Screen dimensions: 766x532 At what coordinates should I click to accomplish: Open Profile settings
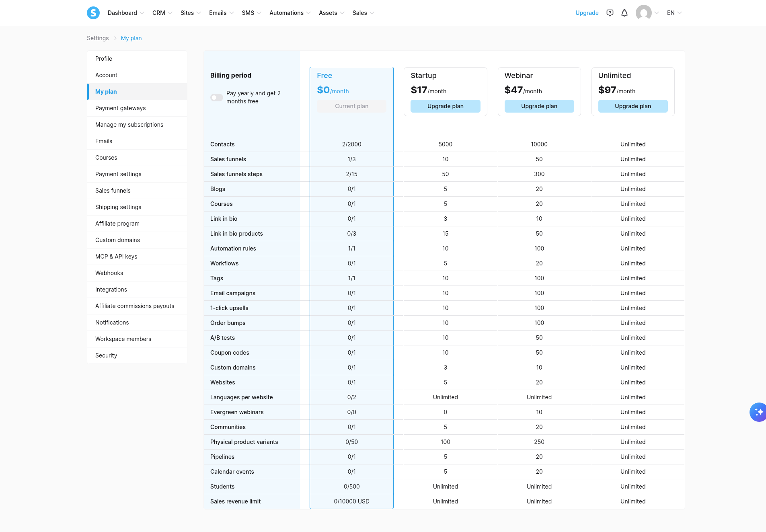(137, 59)
